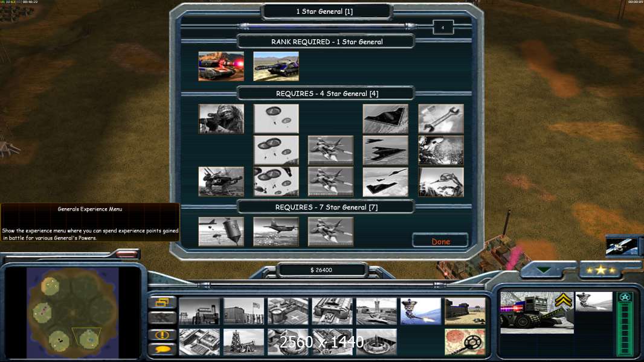Choose the three stealth jets formation power
Viewport: 644px width, 362px height.
(x=385, y=182)
